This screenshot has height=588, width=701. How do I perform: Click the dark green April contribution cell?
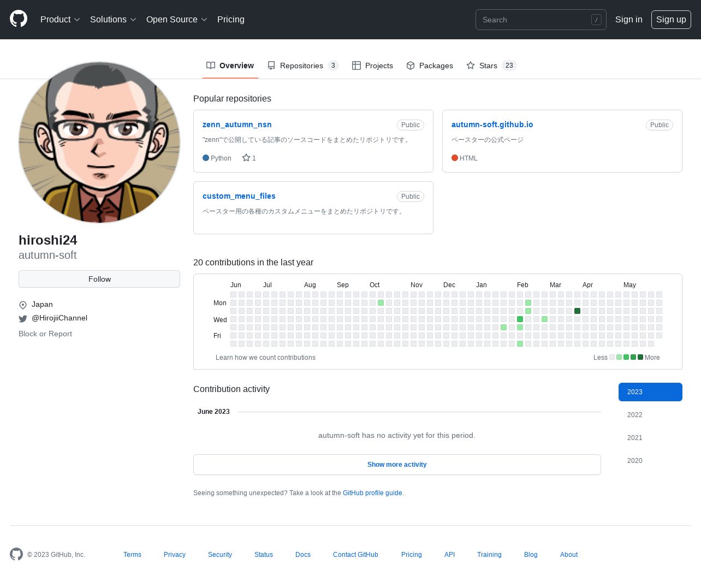(x=577, y=311)
